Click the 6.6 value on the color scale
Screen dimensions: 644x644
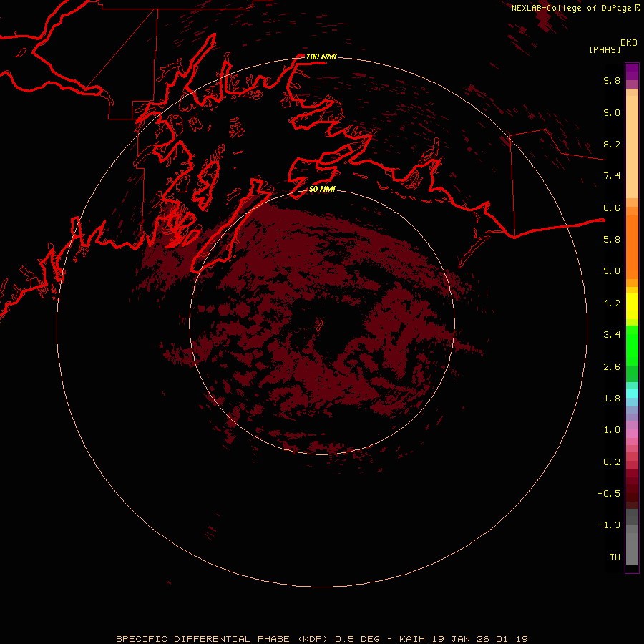click(612, 208)
